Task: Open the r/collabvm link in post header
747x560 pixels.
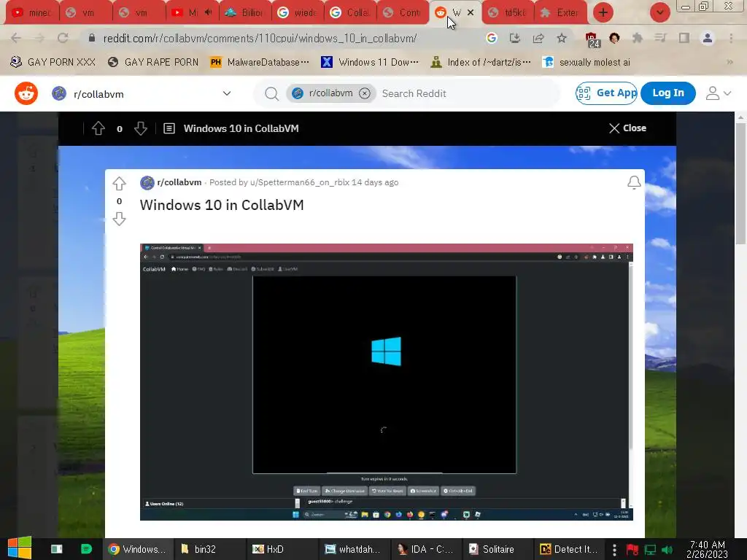Action: pos(179,182)
